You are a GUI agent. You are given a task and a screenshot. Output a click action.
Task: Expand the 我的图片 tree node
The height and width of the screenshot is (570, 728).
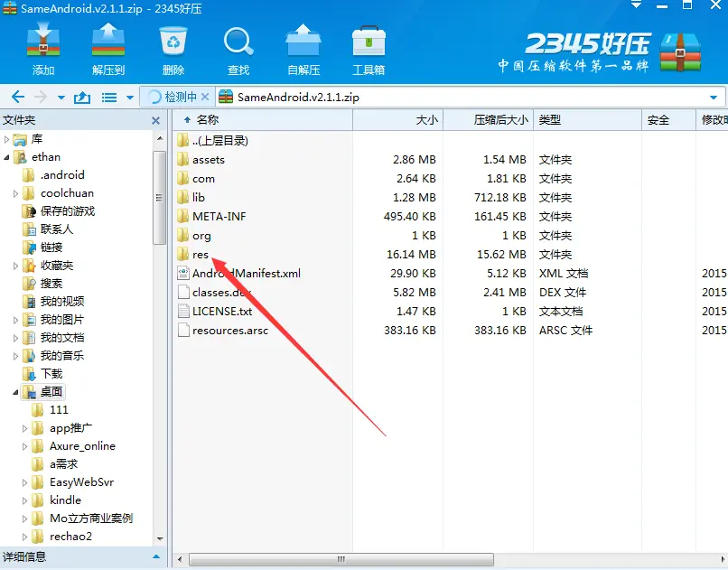[x=15, y=321]
